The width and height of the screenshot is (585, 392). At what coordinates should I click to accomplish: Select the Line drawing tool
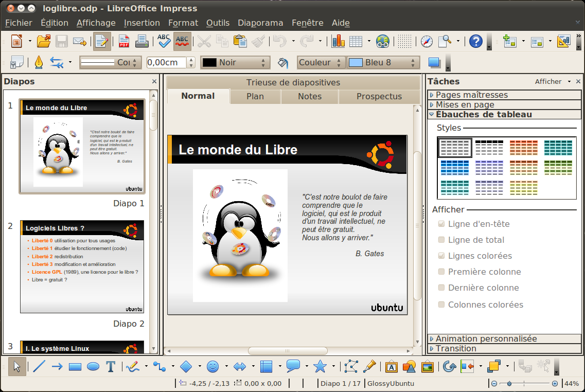(x=39, y=366)
